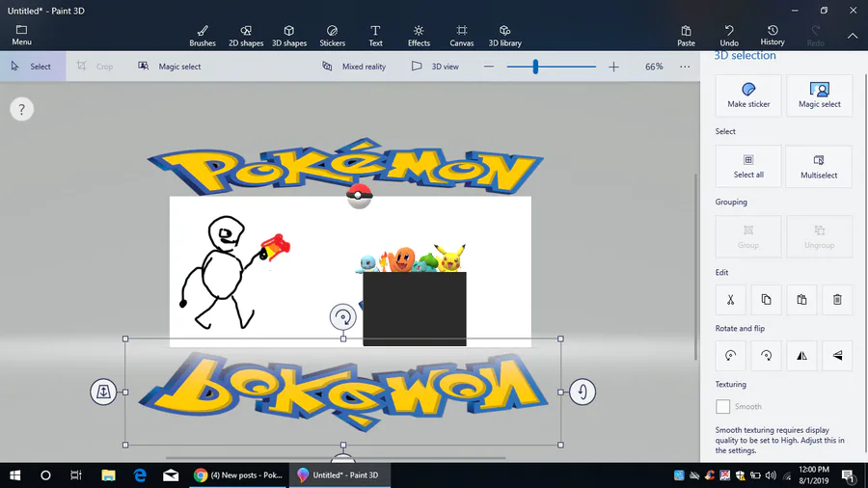Open Cortana search circle

pos(45,475)
